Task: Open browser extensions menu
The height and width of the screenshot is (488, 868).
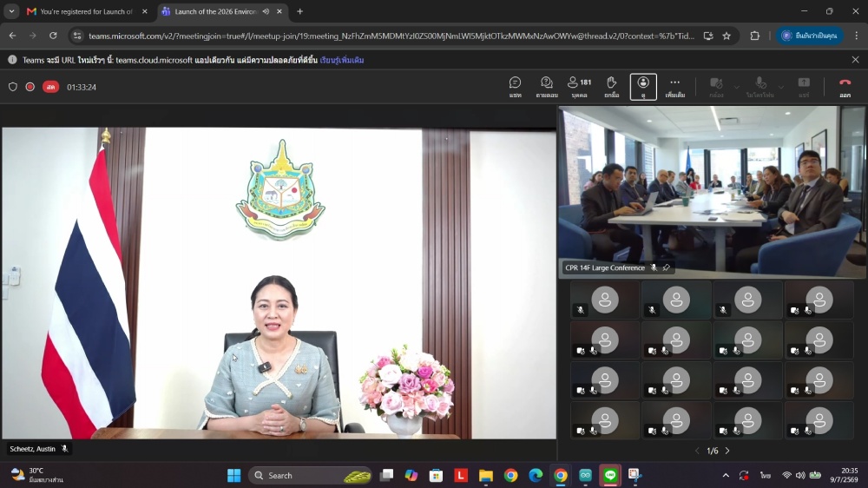Action: tap(754, 36)
